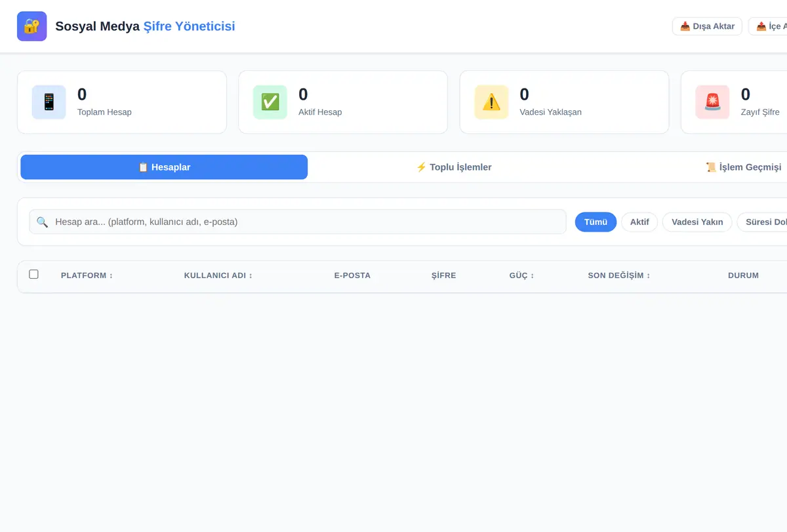Screen dimensions: 787x532
Task: Click the padlock app logo icon
Action: tap(31, 26)
